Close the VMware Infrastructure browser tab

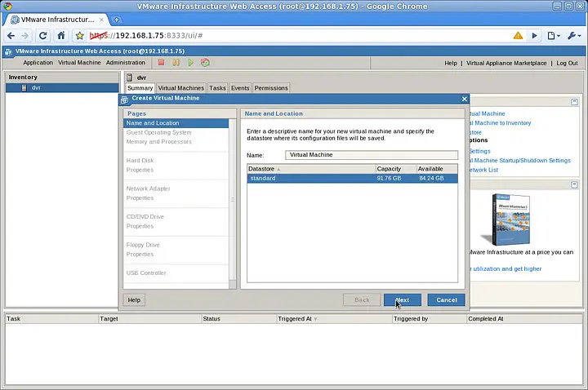[x=101, y=20]
